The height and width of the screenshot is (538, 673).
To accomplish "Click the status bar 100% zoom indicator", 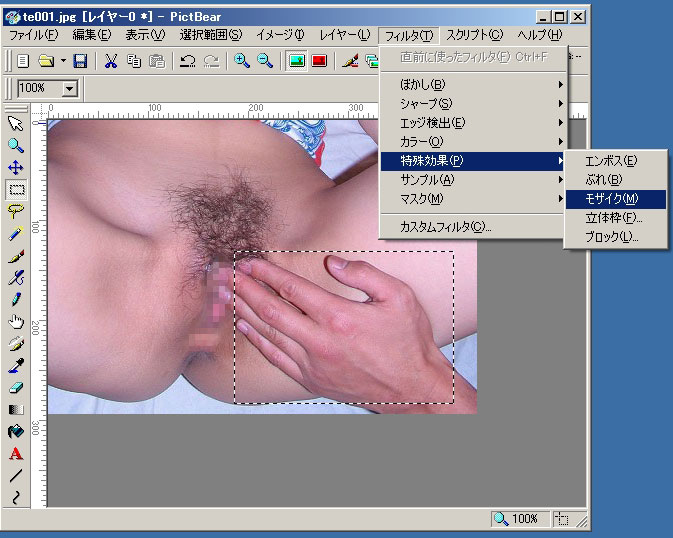I will click(520, 519).
